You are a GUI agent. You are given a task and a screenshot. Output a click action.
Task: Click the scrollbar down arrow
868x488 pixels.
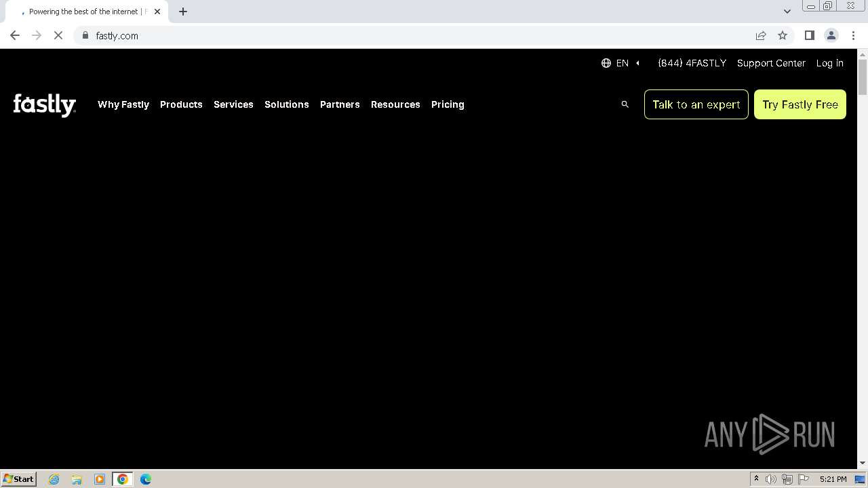pyautogui.click(x=863, y=463)
